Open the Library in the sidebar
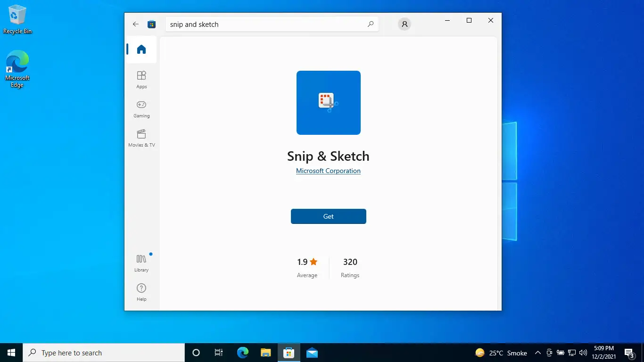The height and width of the screenshot is (362, 644). coord(141,263)
